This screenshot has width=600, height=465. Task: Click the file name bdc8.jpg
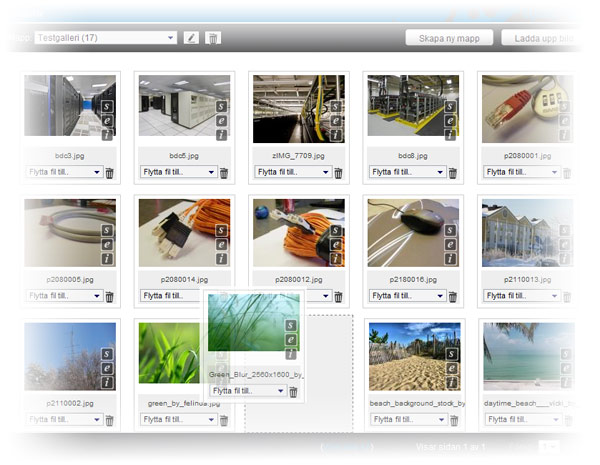tap(413, 156)
